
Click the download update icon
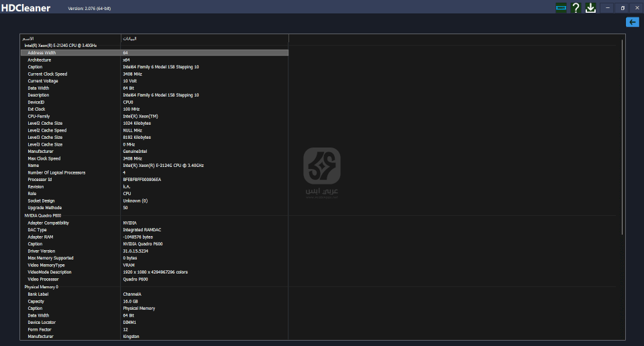coord(590,7)
